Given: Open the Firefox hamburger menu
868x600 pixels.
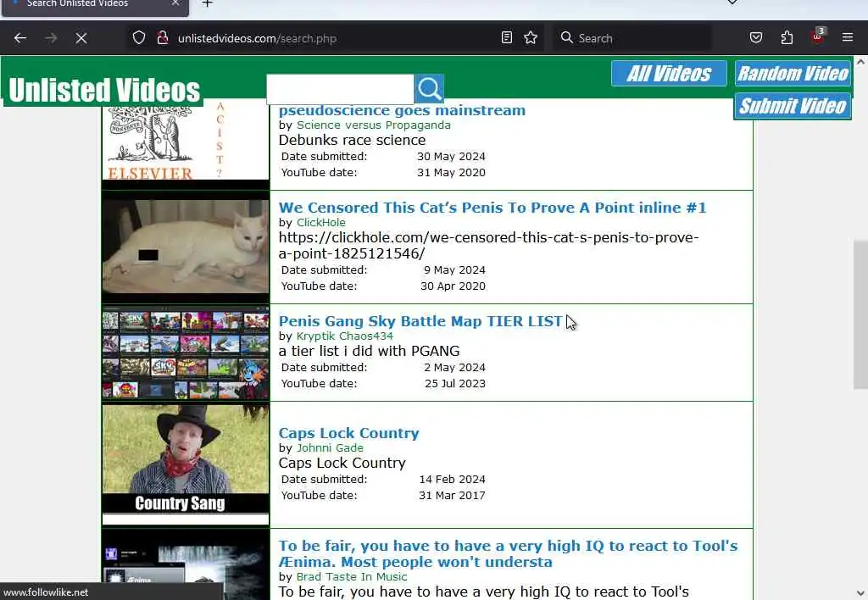Looking at the screenshot, I should pos(848,37).
